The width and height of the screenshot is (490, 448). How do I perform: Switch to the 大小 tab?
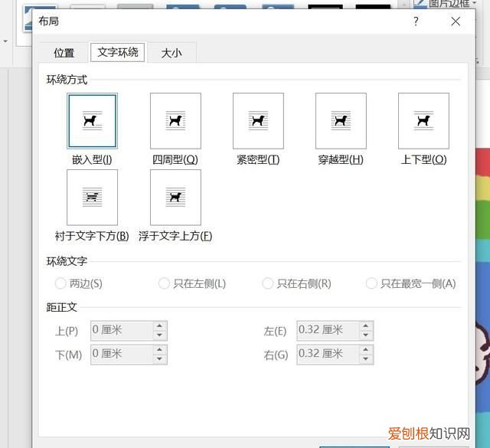(171, 53)
